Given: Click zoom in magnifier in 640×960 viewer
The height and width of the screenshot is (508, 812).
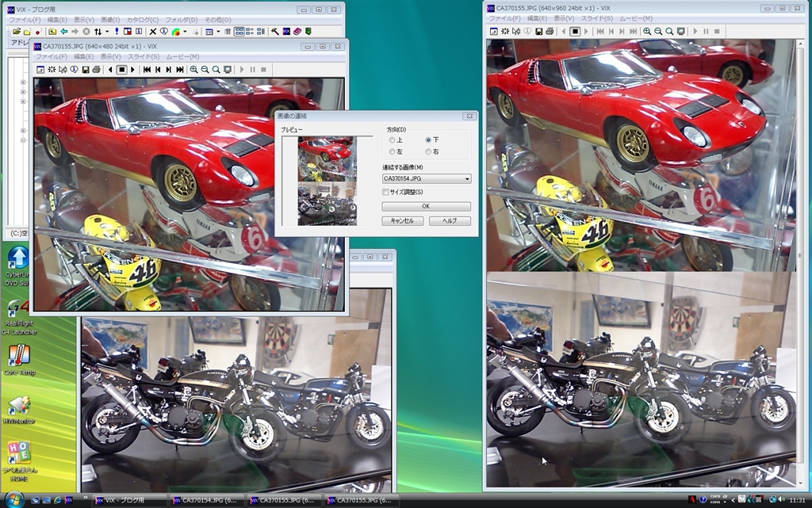Looking at the screenshot, I should 647,32.
